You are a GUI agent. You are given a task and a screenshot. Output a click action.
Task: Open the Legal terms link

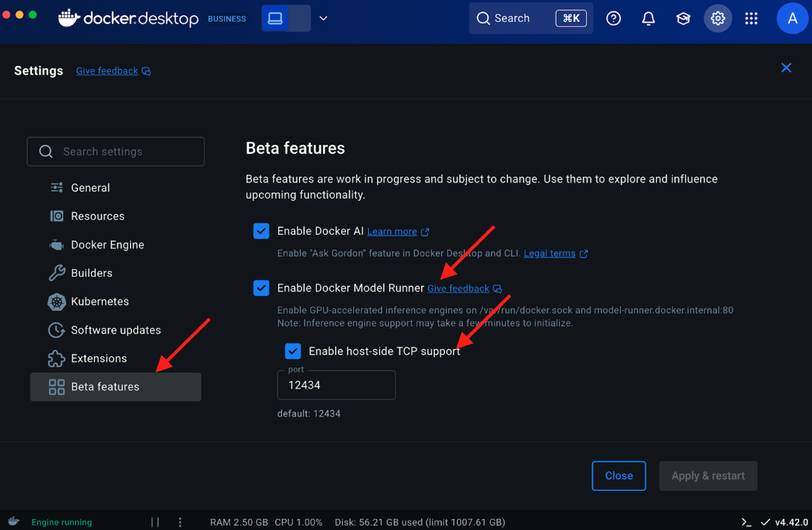pyautogui.click(x=549, y=253)
